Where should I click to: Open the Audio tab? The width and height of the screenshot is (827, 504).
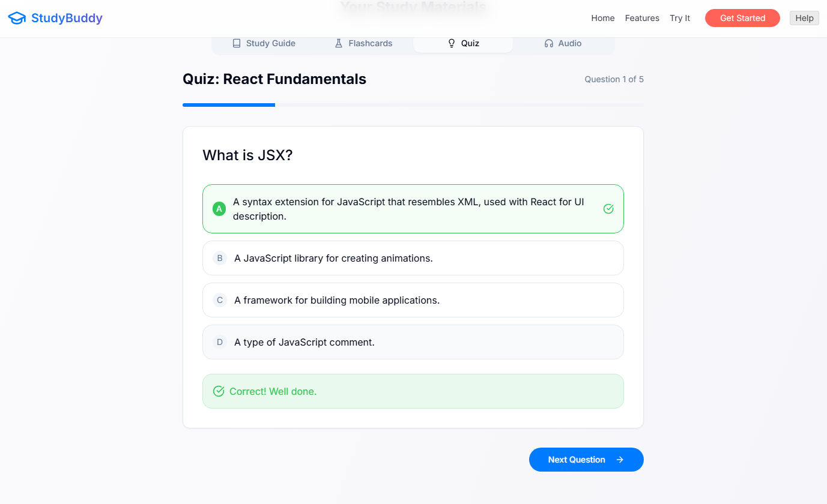coord(563,43)
